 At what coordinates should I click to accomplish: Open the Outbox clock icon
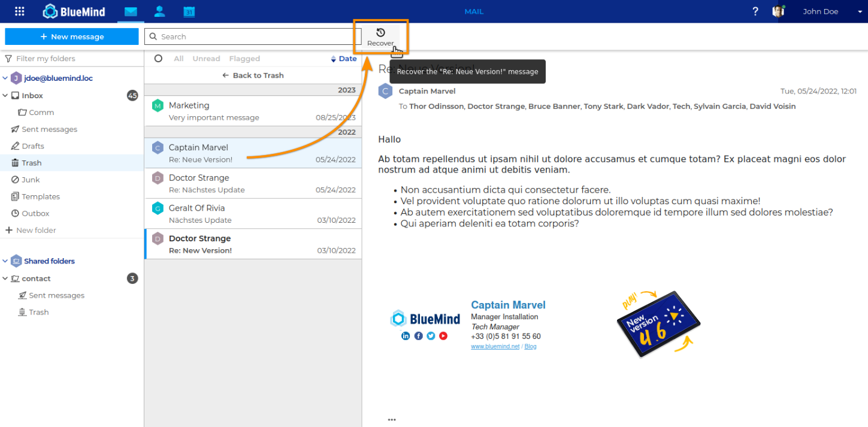[x=16, y=213]
